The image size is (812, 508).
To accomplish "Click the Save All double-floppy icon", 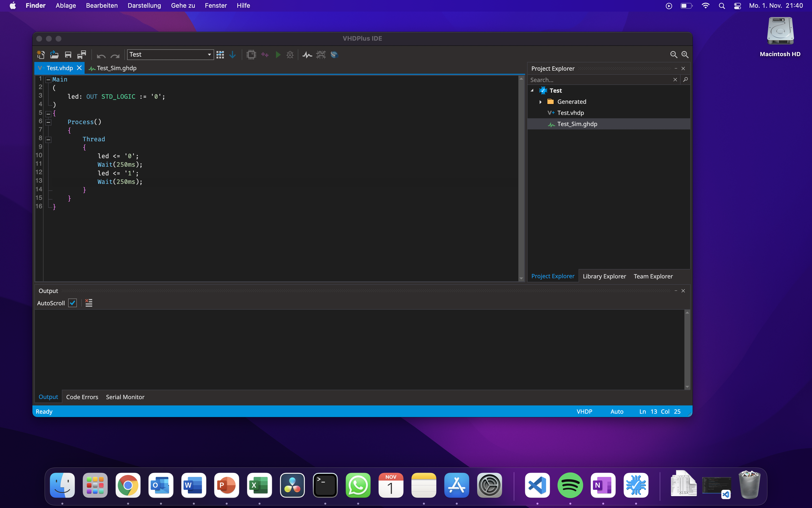I will coord(82,54).
